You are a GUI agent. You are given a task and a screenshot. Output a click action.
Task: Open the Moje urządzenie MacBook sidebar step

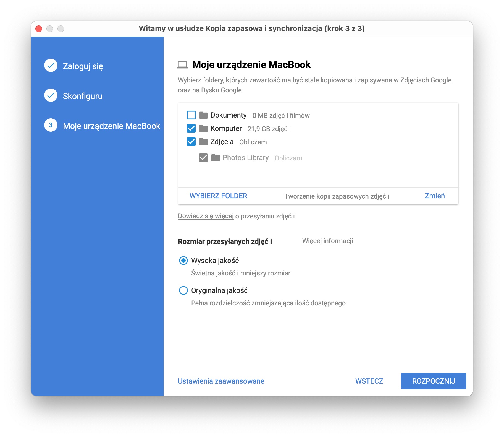(112, 126)
